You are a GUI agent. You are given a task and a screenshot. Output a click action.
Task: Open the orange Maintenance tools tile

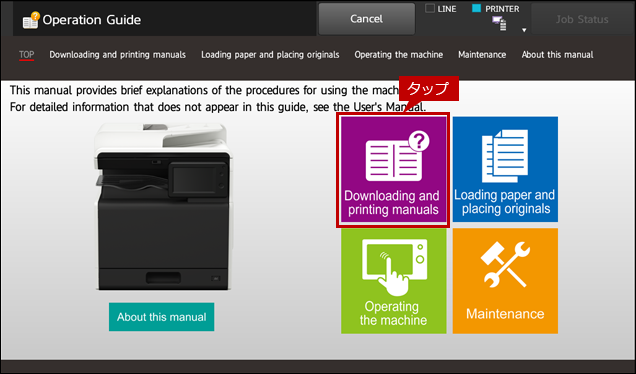(505, 281)
